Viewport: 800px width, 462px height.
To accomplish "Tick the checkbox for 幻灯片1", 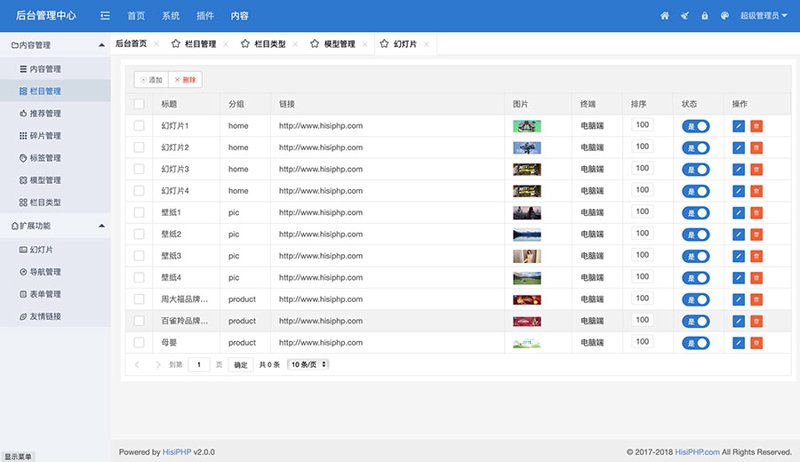I will tap(139, 125).
